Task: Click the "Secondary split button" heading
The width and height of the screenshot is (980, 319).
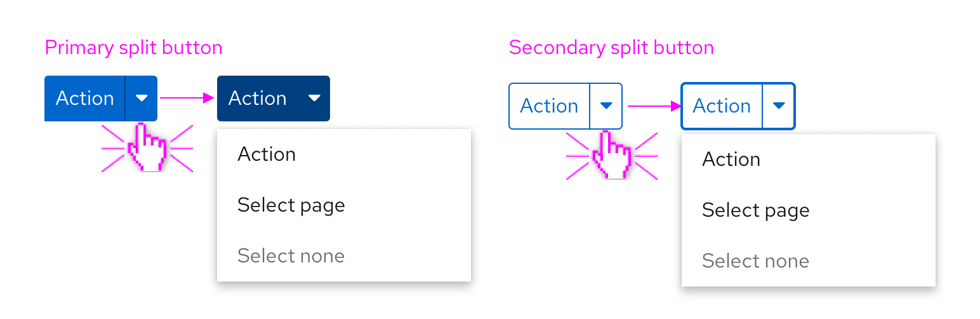Action: pos(611,48)
